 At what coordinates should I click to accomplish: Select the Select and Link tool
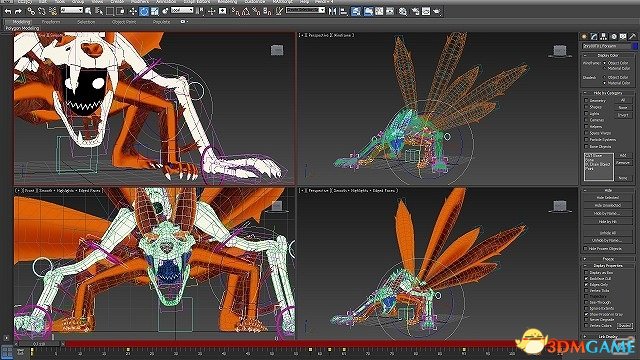tap(31, 11)
